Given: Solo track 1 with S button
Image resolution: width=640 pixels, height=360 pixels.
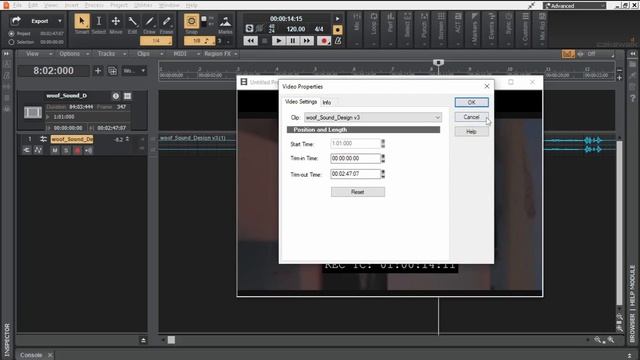Looking at the screenshot, I should (x=66, y=151).
